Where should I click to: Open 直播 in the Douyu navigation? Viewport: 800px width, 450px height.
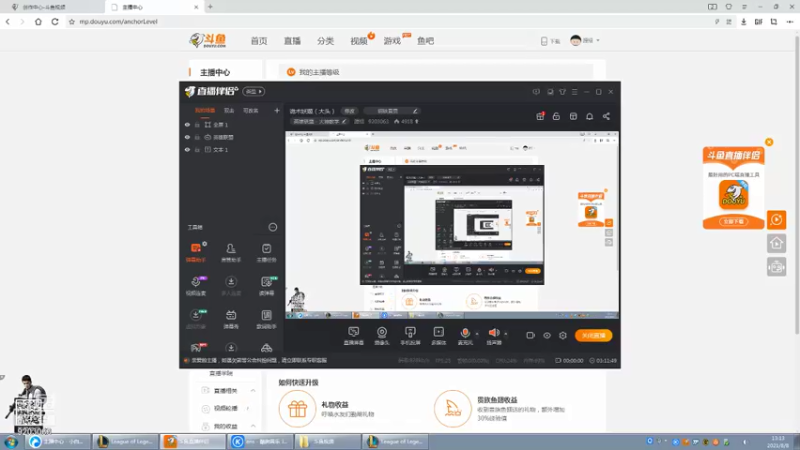pos(292,41)
